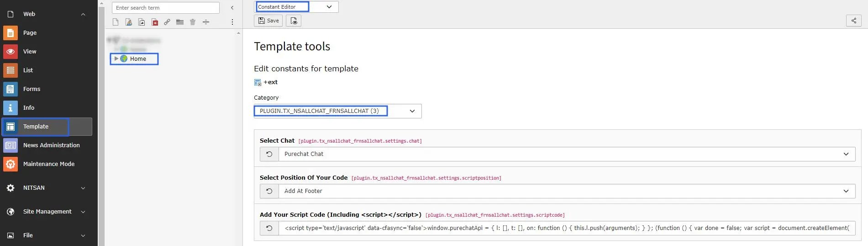Image resolution: width=868 pixels, height=246 pixels.
Task: Reset the Select Chat value with revert icon
Action: point(269,154)
